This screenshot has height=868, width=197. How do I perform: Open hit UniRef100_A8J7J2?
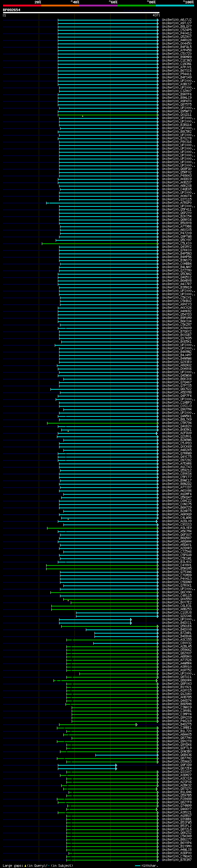click(x=177, y=20)
